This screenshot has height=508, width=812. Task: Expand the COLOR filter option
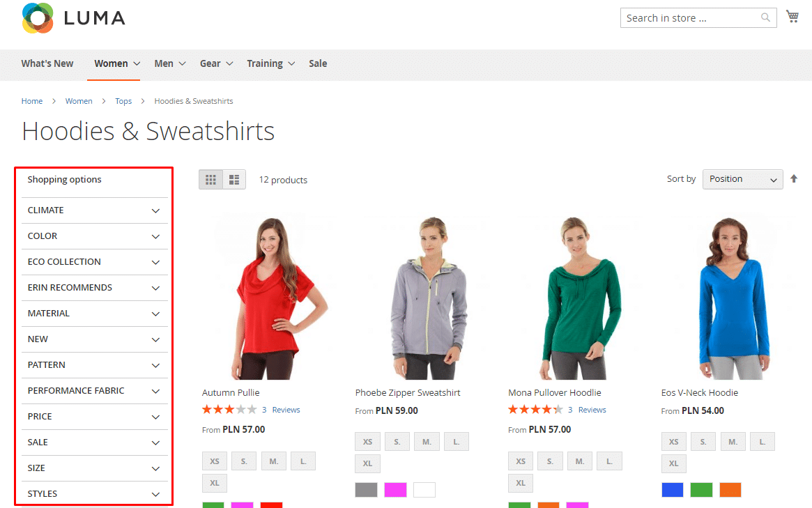(x=94, y=236)
